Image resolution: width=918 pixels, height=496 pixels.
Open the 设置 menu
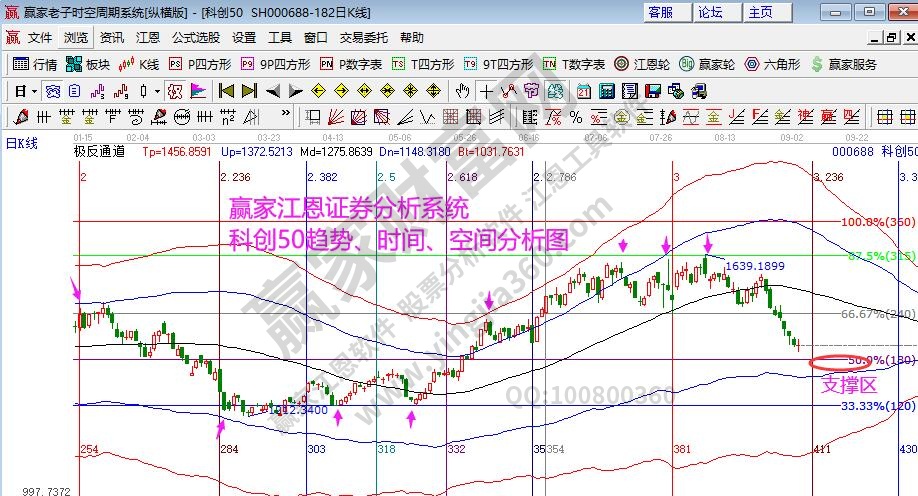click(244, 38)
